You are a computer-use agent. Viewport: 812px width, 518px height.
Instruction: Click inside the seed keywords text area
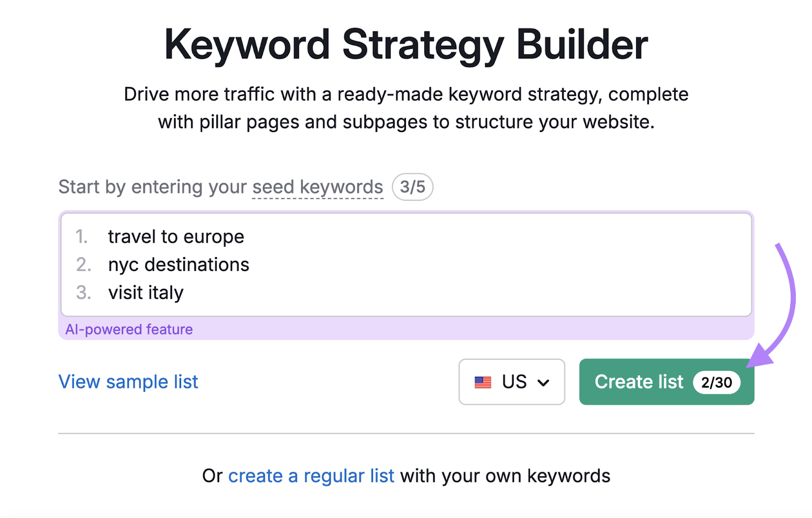406,264
